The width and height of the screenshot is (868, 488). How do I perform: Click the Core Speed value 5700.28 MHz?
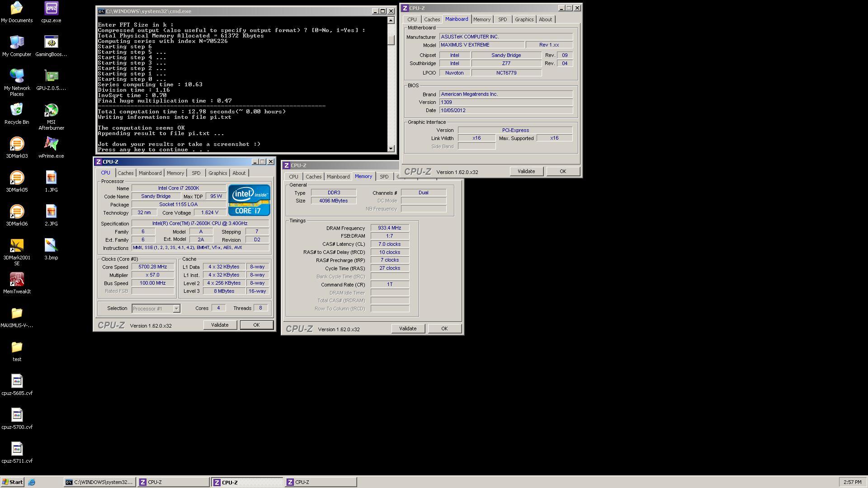(153, 267)
